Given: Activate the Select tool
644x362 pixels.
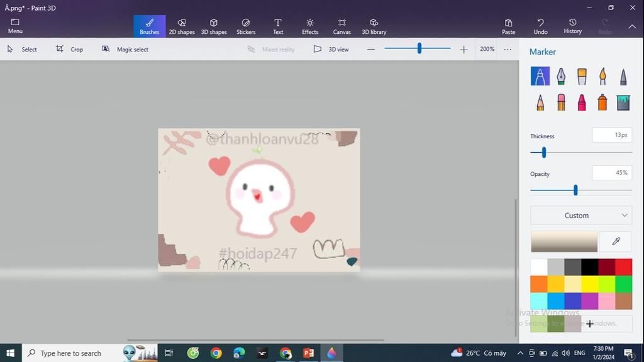Looking at the screenshot, I should pyautogui.click(x=22, y=49).
